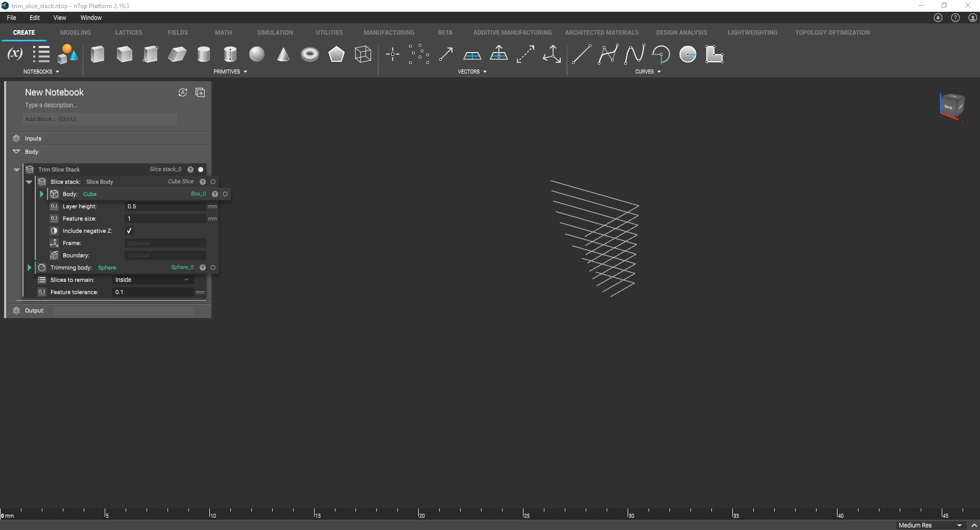Select the L-shaped profile curve tool
The image size is (980, 530).
coord(714,54)
